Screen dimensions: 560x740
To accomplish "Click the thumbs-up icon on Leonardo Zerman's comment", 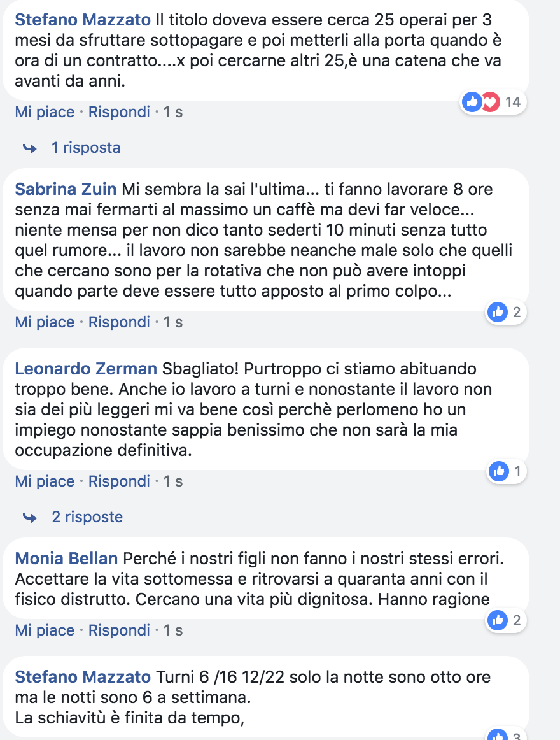I will [x=500, y=471].
